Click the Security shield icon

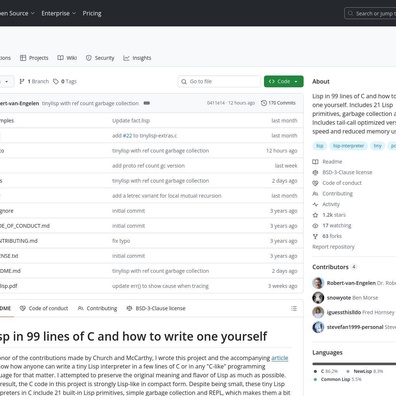[89, 58]
